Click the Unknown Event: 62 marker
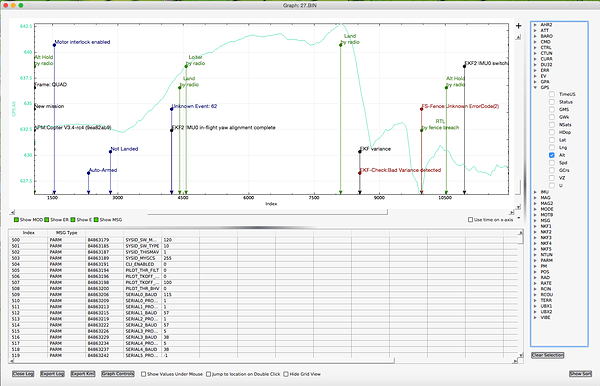The image size is (600, 386). [x=171, y=109]
